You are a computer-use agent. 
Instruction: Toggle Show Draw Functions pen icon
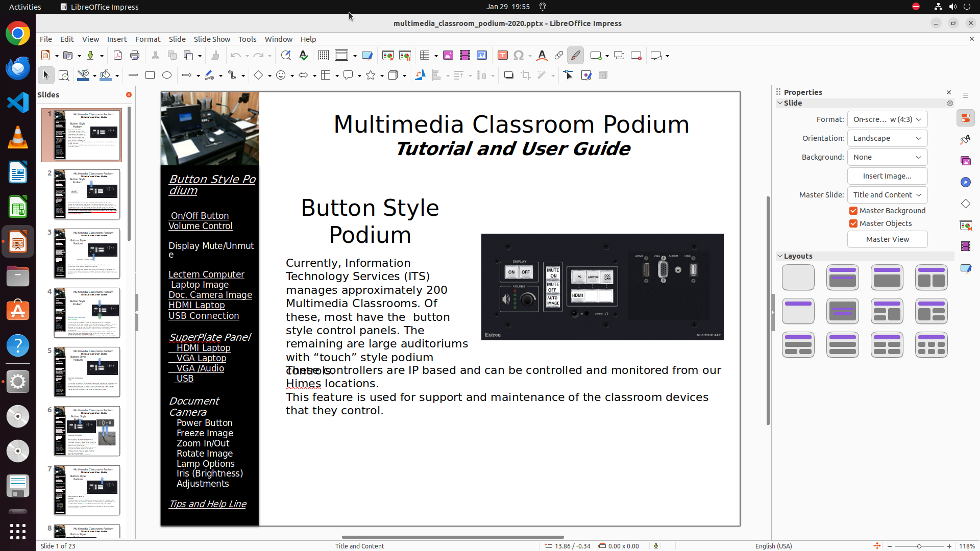(x=576, y=56)
